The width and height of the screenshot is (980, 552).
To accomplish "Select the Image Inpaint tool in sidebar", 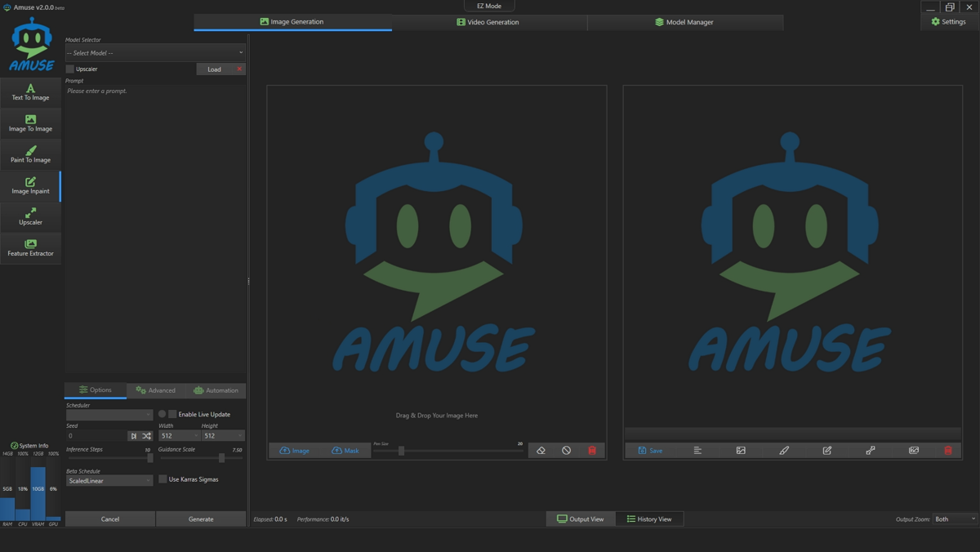I will pyautogui.click(x=30, y=186).
